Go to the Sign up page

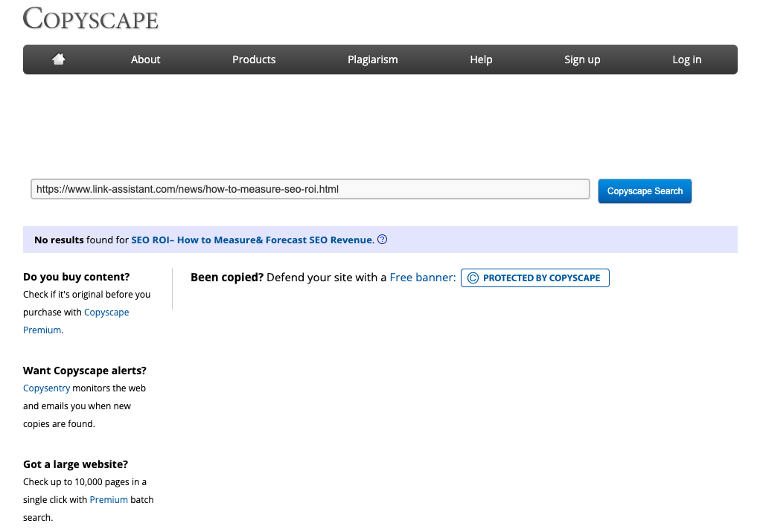[x=582, y=60]
